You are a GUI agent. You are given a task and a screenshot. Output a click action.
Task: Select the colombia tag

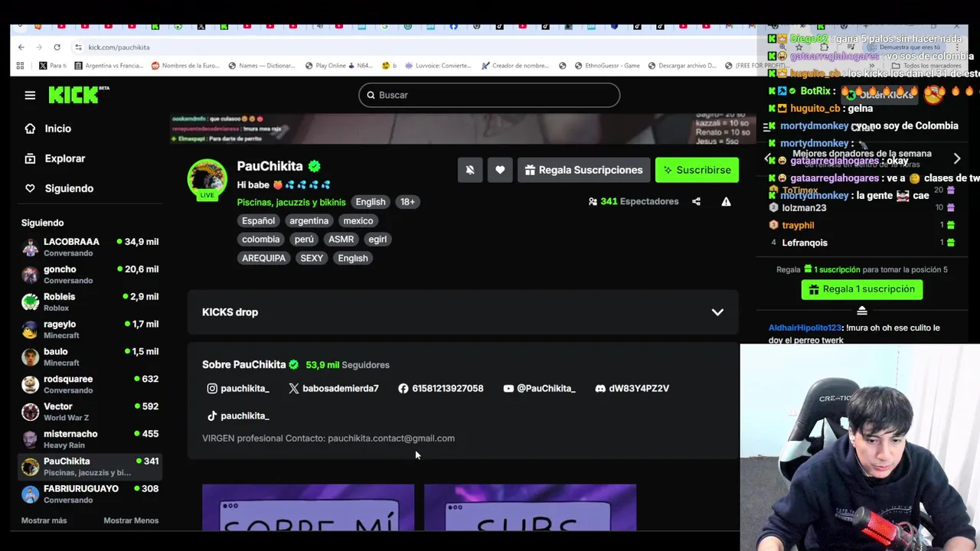pos(260,239)
